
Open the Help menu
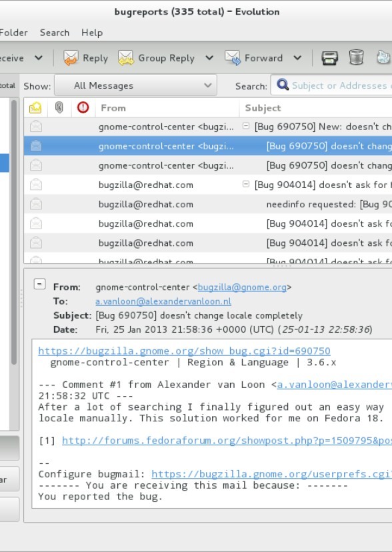pyautogui.click(x=92, y=33)
